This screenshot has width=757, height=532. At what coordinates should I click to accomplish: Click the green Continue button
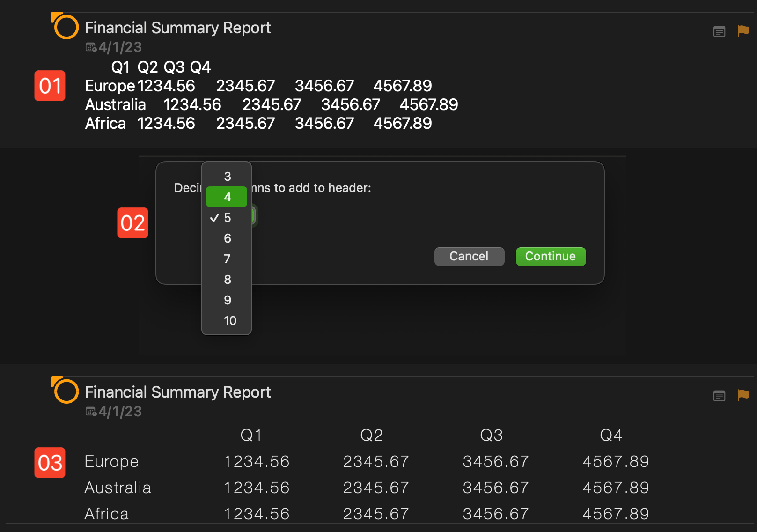coord(551,257)
